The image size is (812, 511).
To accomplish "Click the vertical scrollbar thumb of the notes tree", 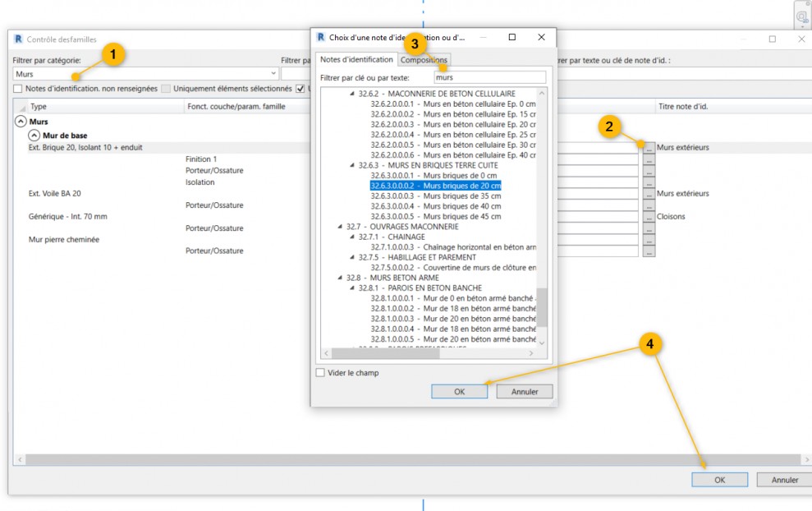I will pyautogui.click(x=542, y=307).
